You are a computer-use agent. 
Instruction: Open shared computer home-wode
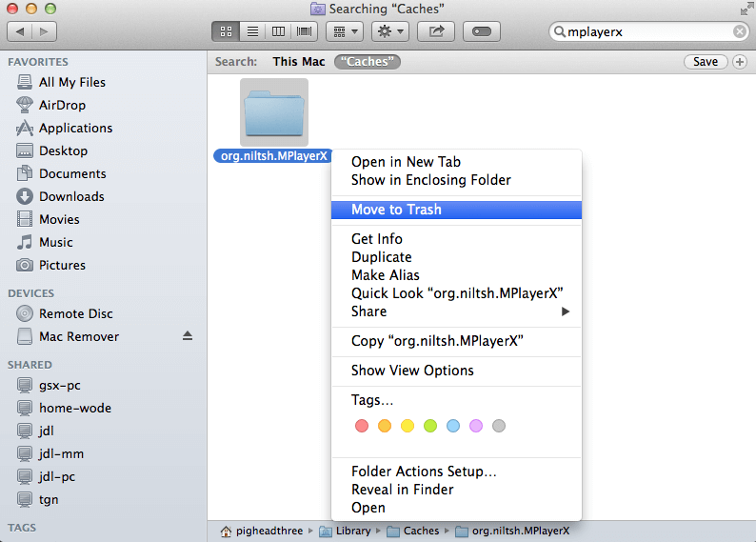tap(74, 408)
